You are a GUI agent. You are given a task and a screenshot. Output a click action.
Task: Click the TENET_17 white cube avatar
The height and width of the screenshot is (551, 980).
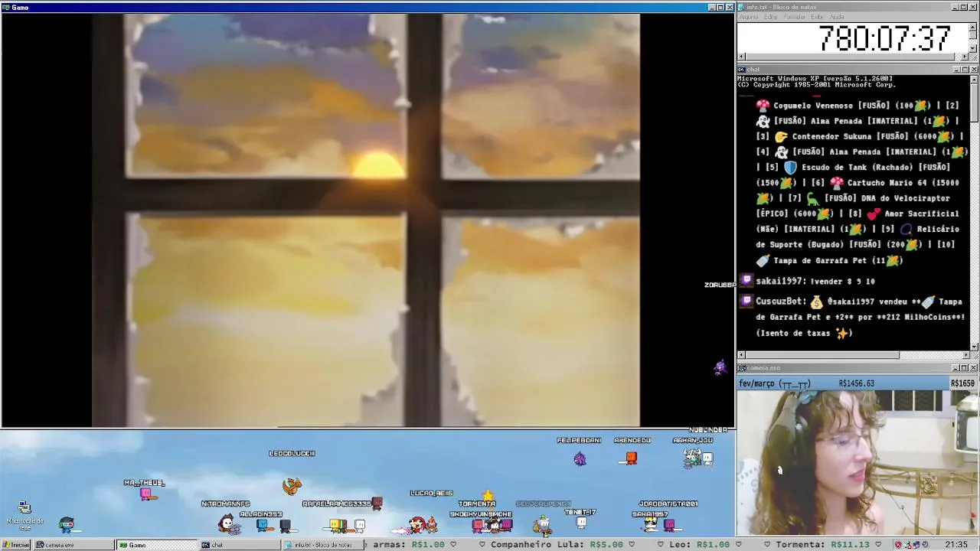coord(581,523)
